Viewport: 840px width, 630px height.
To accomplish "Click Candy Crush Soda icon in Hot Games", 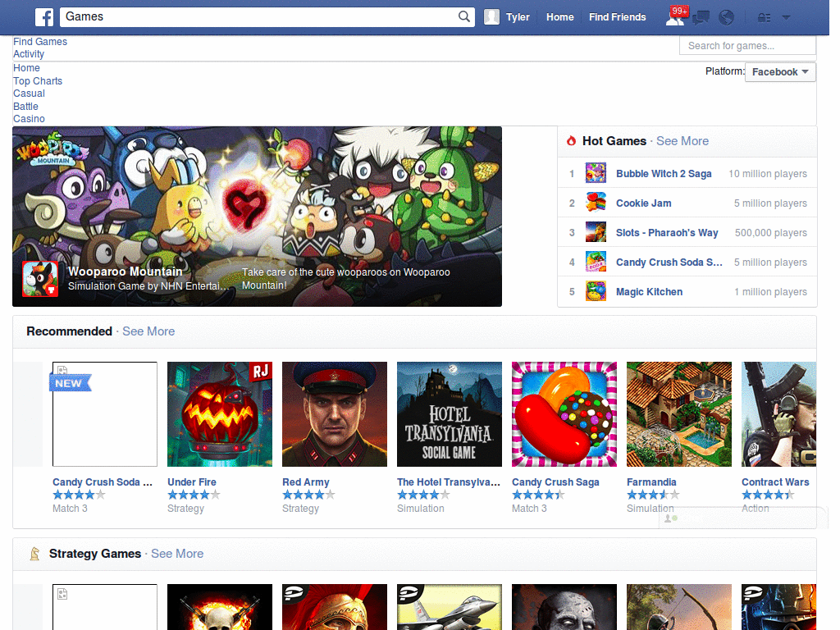I will 596,262.
